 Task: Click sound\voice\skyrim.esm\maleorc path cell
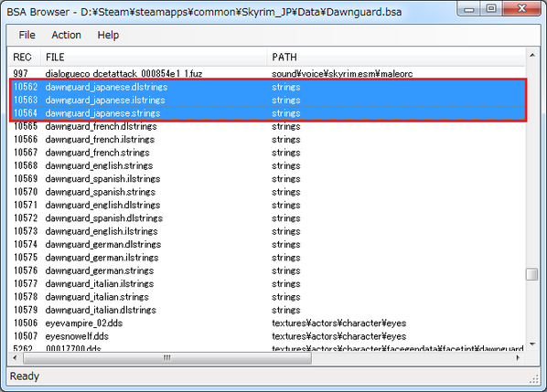[342, 73]
